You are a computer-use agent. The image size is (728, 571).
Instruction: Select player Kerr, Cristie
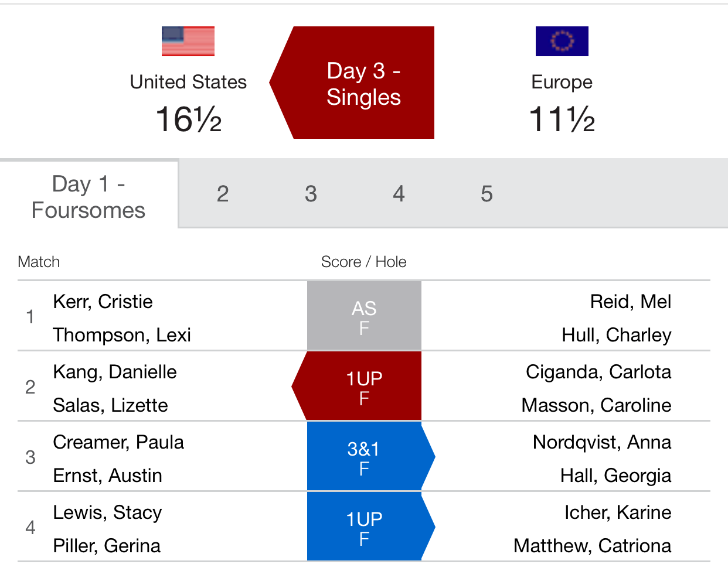pos(103,302)
